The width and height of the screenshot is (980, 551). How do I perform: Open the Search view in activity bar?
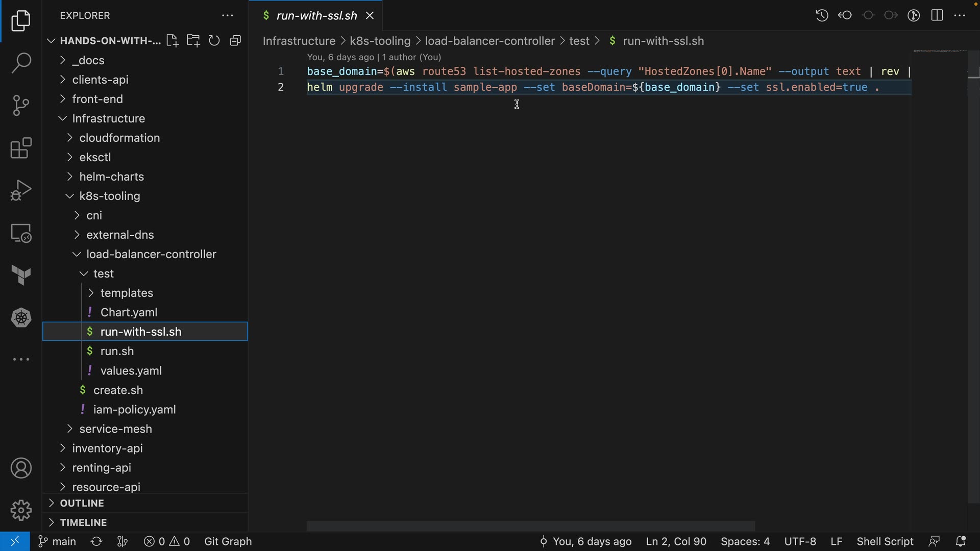point(21,63)
